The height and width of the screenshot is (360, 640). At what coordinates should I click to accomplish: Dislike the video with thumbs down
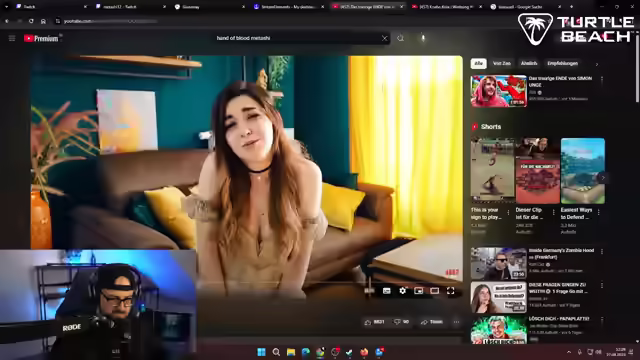[x=401, y=322]
